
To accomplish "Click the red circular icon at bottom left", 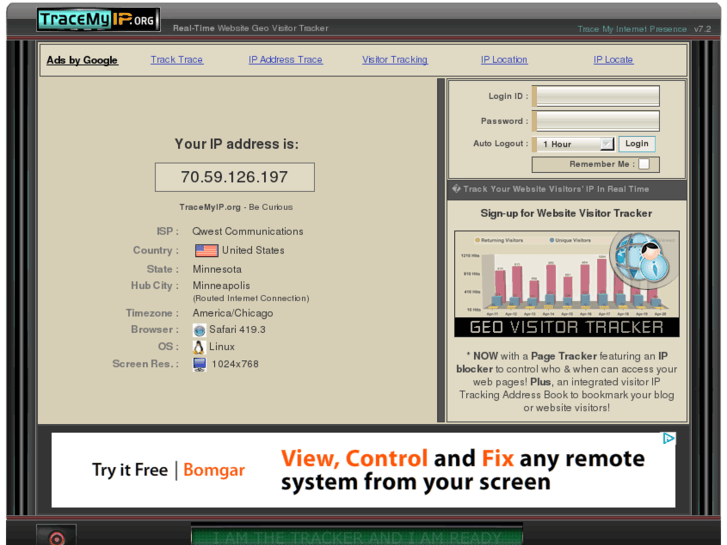I will (x=57, y=538).
